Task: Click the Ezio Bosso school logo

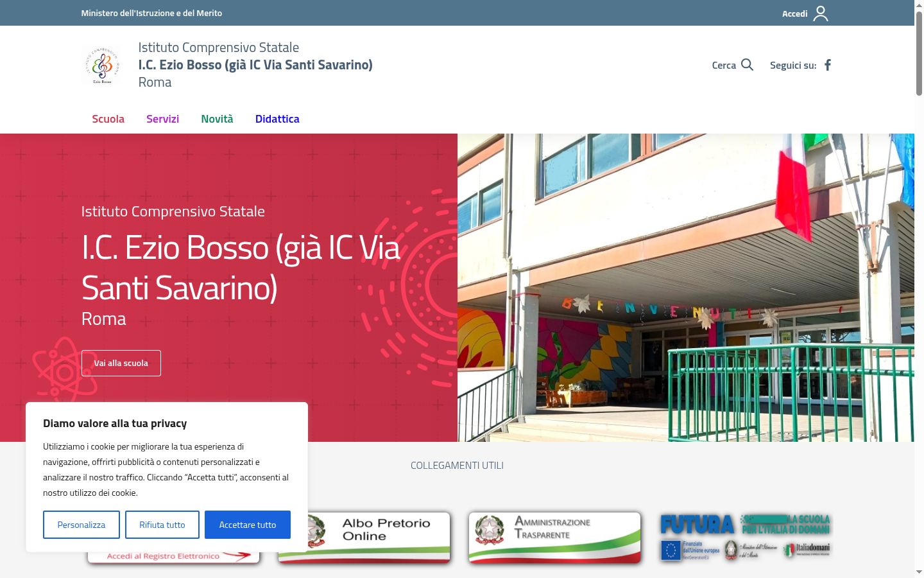Action: (102, 65)
